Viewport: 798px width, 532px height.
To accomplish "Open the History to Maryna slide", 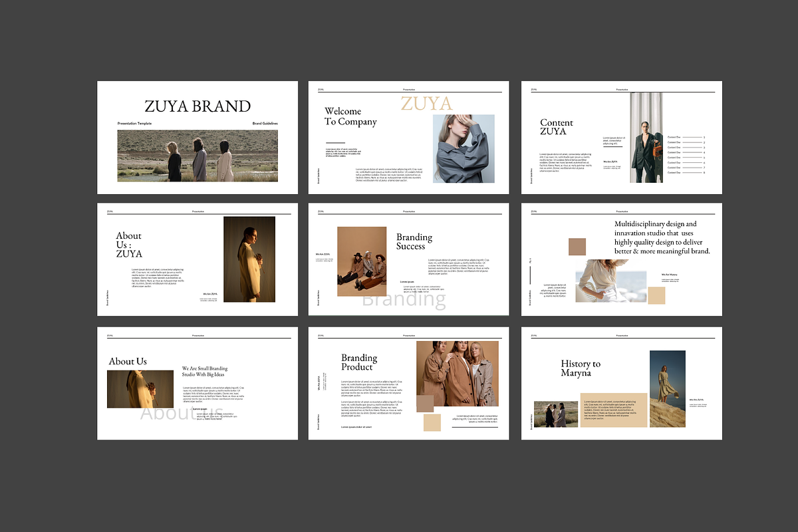I will pos(622,383).
